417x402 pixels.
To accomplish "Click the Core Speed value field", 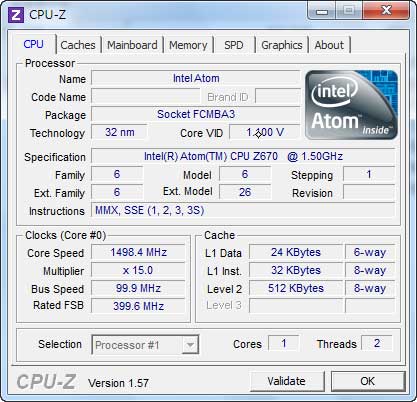I will (x=138, y=252).
